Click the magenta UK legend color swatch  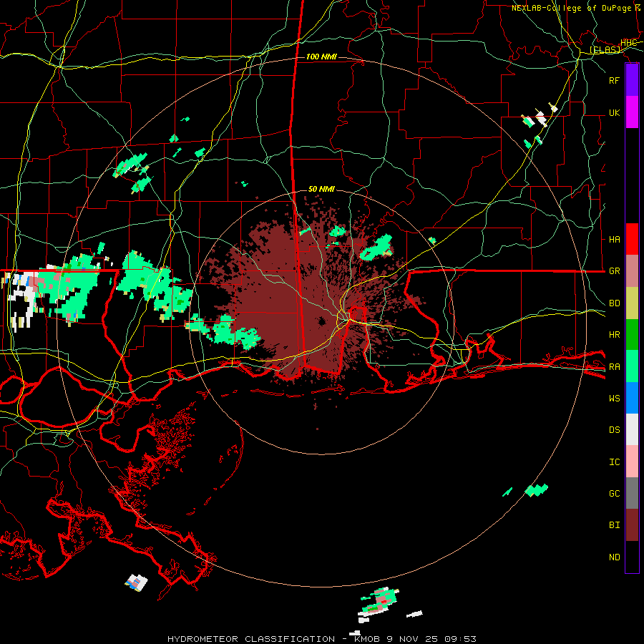pyautogui.click(x=632, y=112)
